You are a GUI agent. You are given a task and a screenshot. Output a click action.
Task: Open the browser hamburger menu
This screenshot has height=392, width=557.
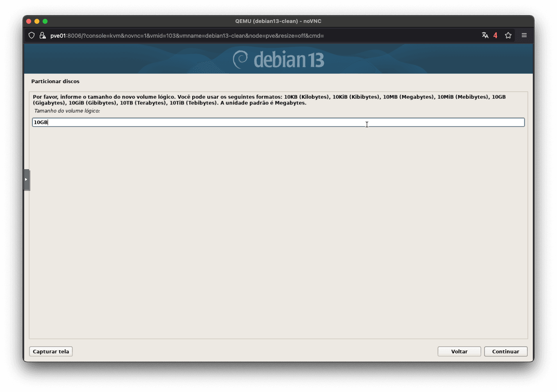click(x=524, y=35)
